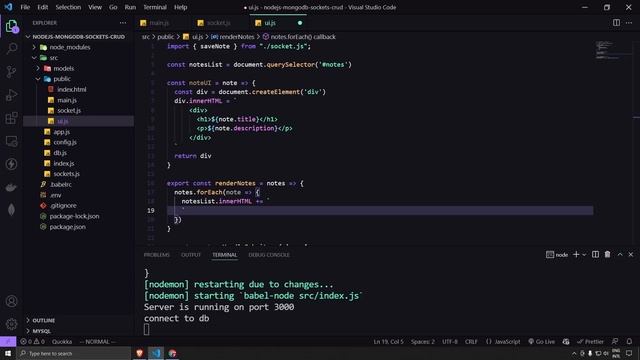Open the Thunder Client lightning icon

click(11, 164)
